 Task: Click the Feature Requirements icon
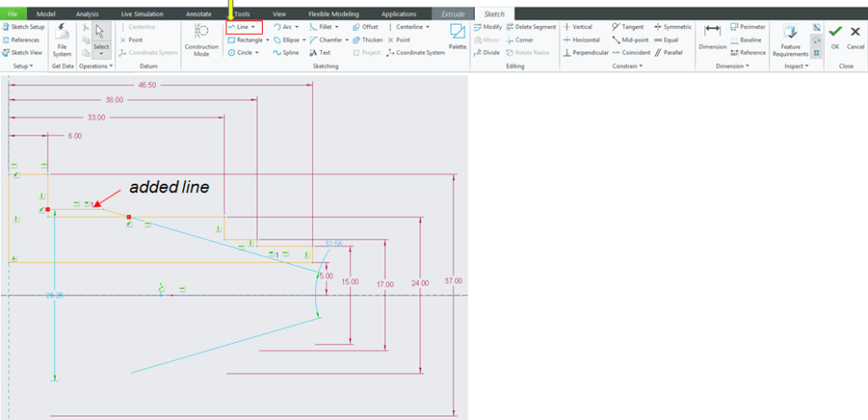pos(790,38)
